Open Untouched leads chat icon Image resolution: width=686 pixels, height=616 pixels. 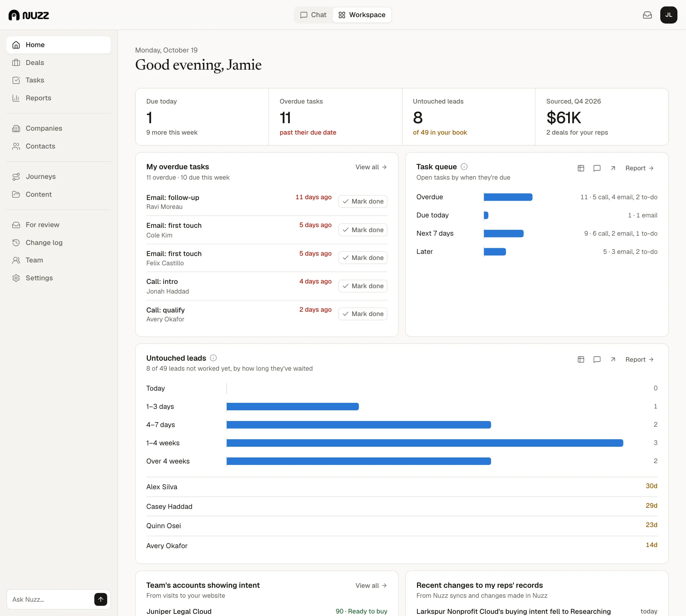point(597,360)
